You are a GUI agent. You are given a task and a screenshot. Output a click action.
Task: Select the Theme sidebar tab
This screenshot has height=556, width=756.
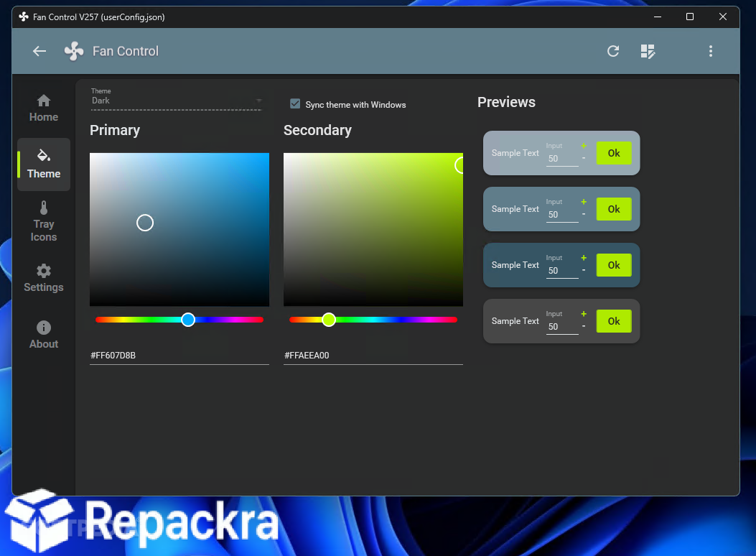point(44,165)
